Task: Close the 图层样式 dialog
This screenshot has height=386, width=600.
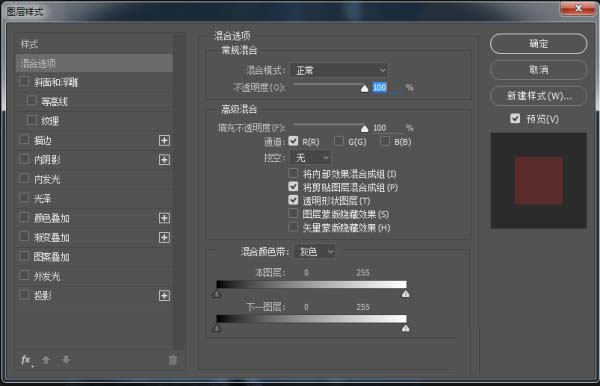Action: pyautogui.click(x=578, y=8)
